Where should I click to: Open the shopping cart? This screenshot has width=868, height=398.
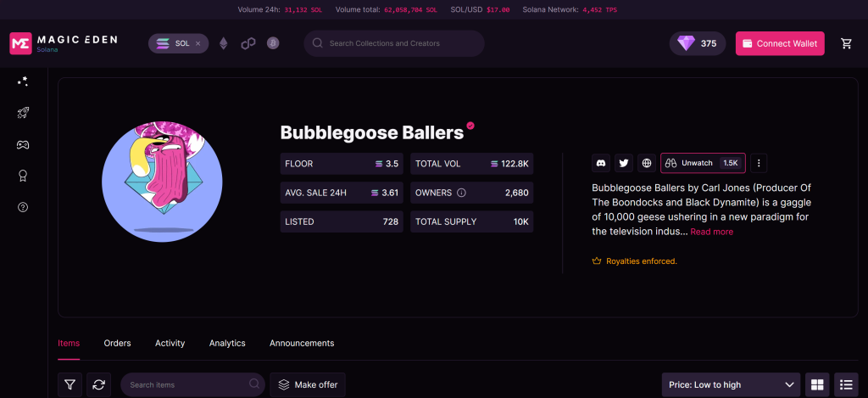(x=847, y=43)
